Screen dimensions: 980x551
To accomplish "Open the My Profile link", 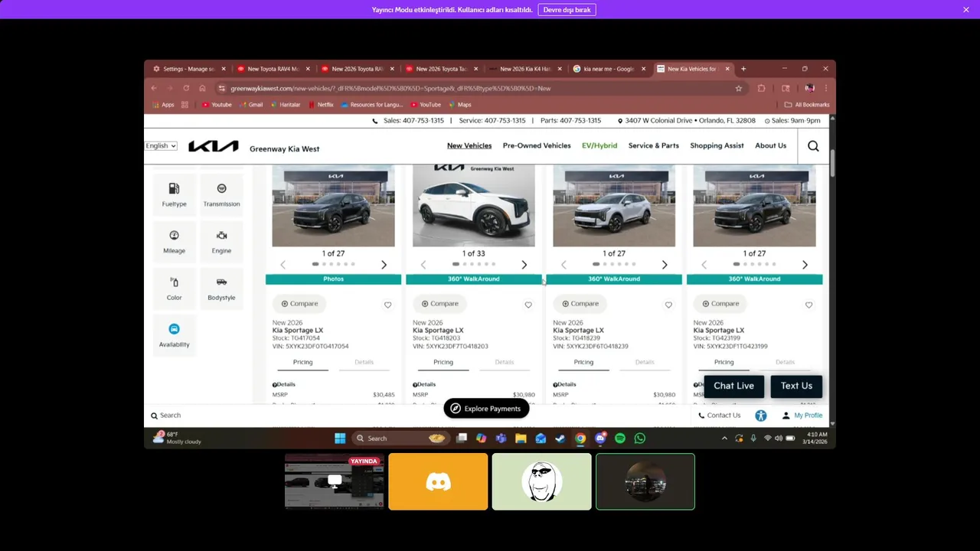I will point(802,416).
